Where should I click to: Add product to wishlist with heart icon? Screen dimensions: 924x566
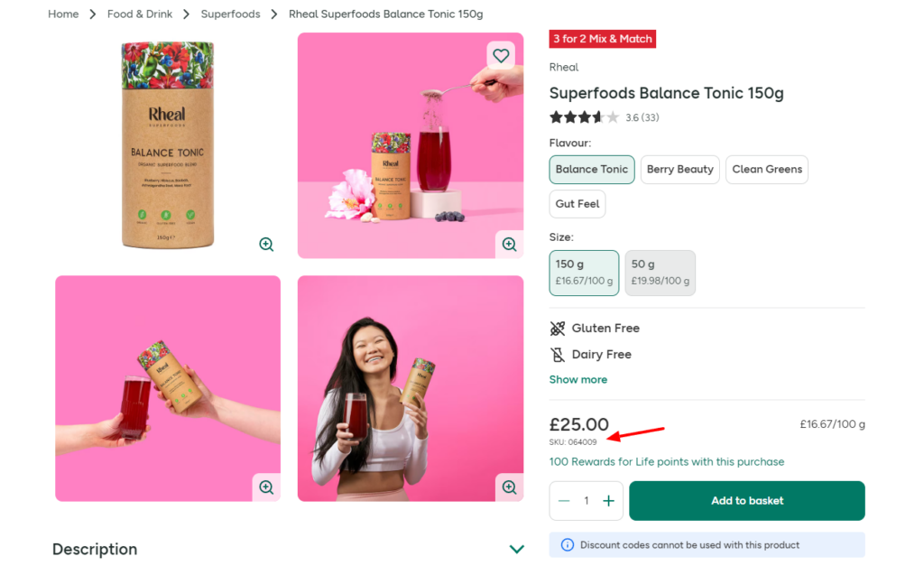[x=501, y=56]
